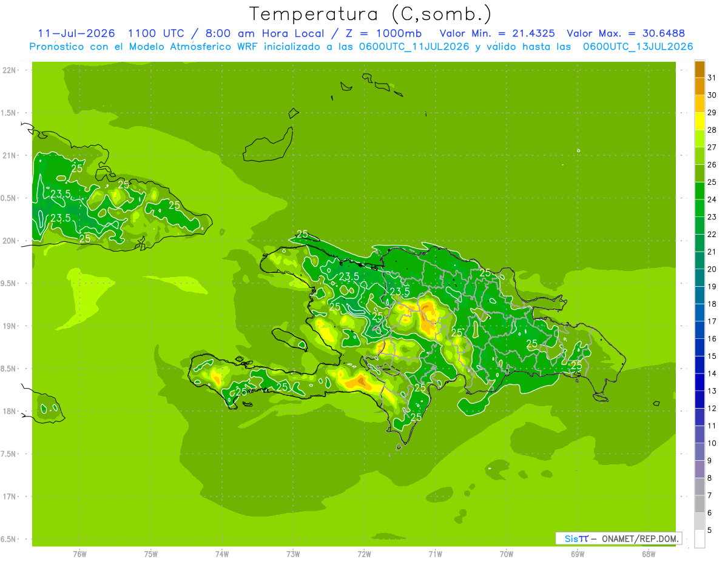Click the legend swatch between 30 and 31
728x562 pixels.
[x=699, y=86]
